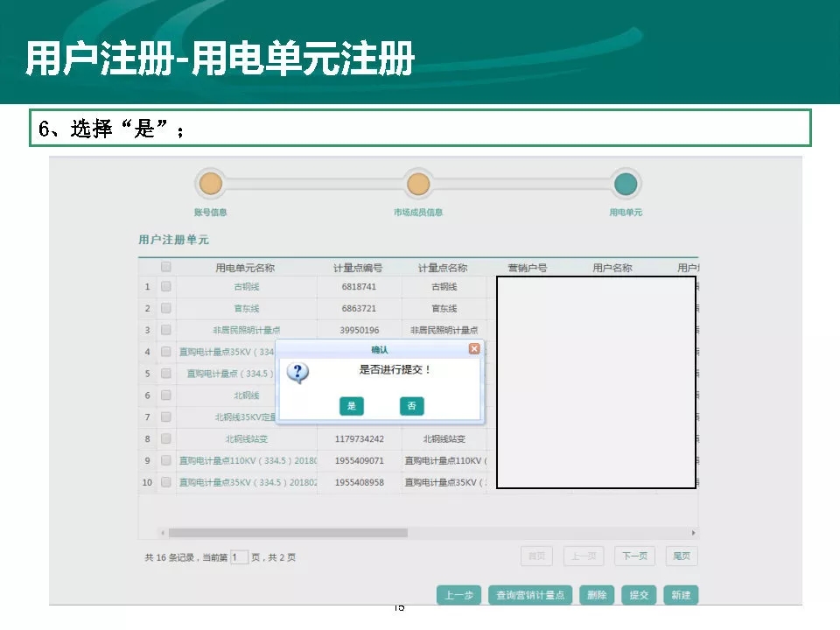
Task: Click the 计量点编号 column header
Action: (358, 268)
